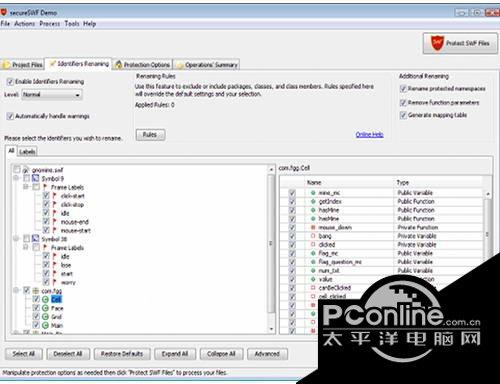Image resolution: width=500 pixels, height=384 pixels.
Task: Toggle Rename protected namespaces checkbox
Action: coord(403,89)
